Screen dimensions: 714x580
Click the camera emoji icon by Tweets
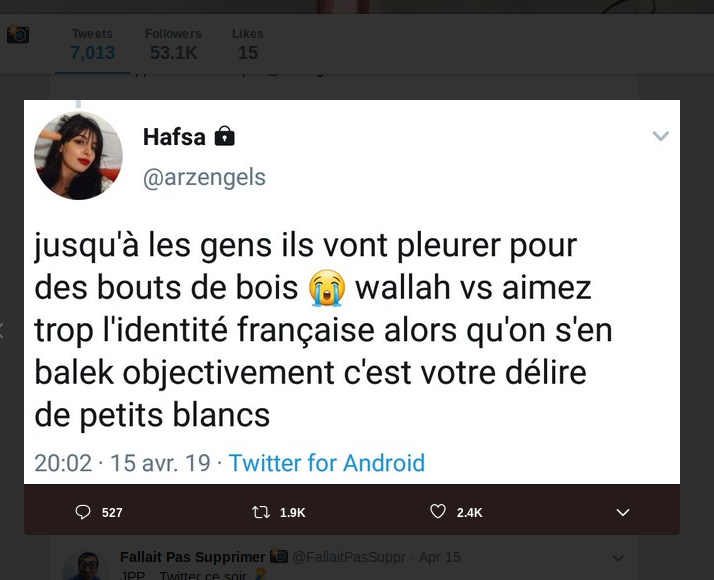click(18, 34)
